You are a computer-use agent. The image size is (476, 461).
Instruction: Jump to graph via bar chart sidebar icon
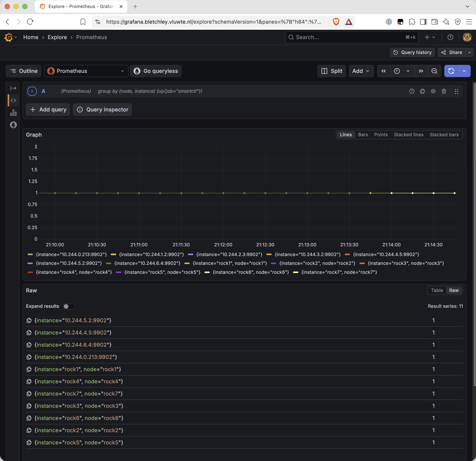13,113
